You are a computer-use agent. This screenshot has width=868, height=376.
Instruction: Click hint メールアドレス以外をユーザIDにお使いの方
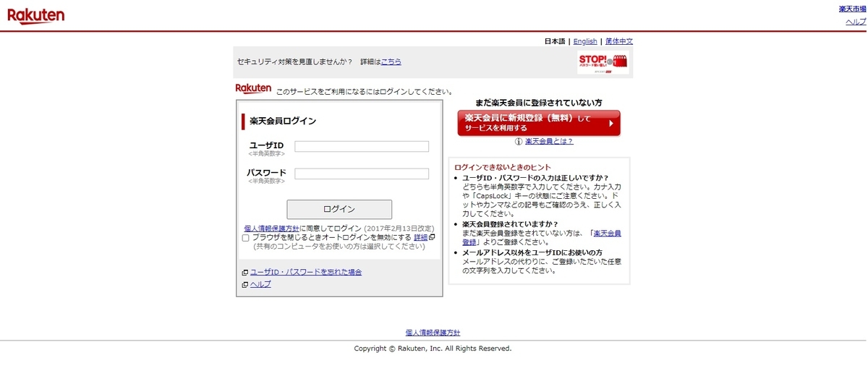click(532, 252)
